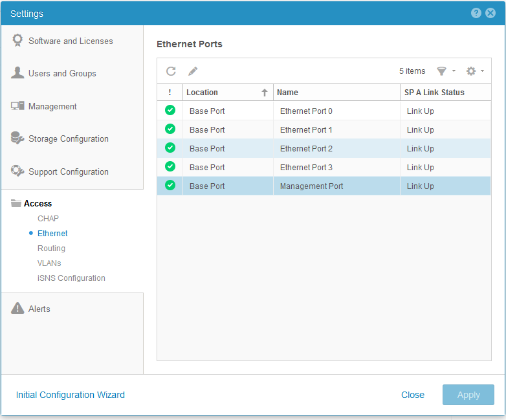This screenshot has width=506, height=420.
Task: Click the Support Configuration gear icon
Action: coord(17,171)
